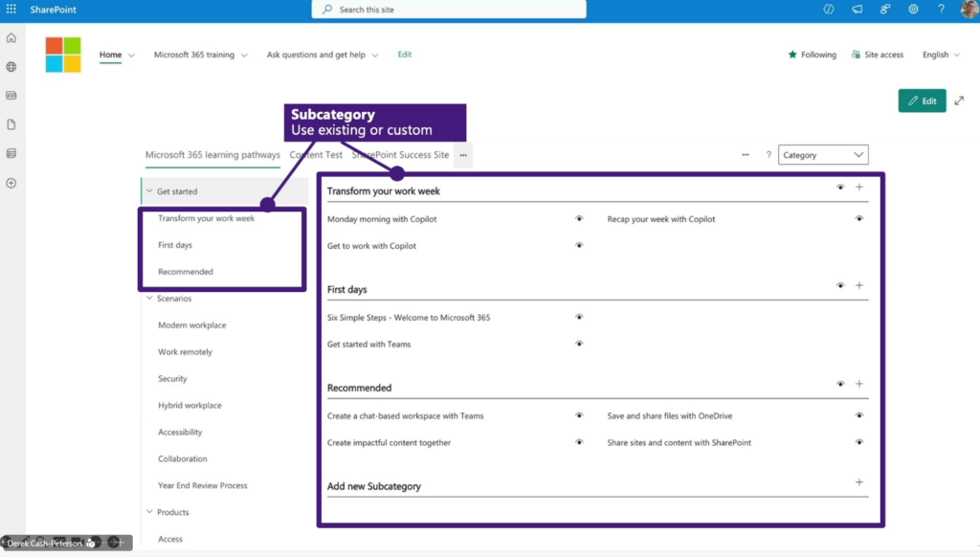Click the Microsoft site logo
980x557 pixels.
coord(63,55)
